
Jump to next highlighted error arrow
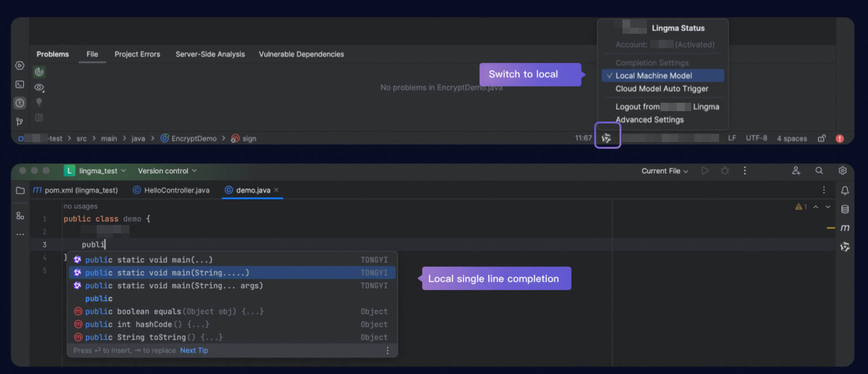(x=828, y=207)
